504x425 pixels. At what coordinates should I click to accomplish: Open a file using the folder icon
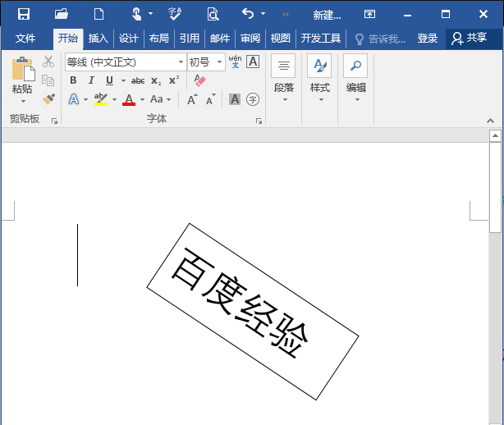[x=61, y=14]
